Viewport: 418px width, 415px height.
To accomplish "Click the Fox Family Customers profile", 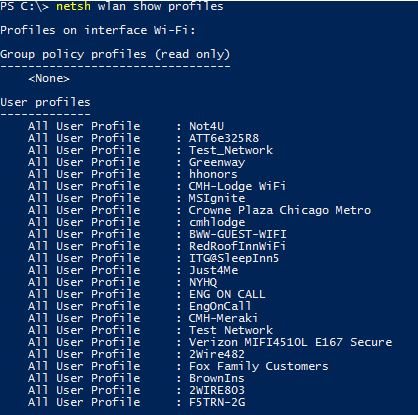I will (x=258, y=366).
